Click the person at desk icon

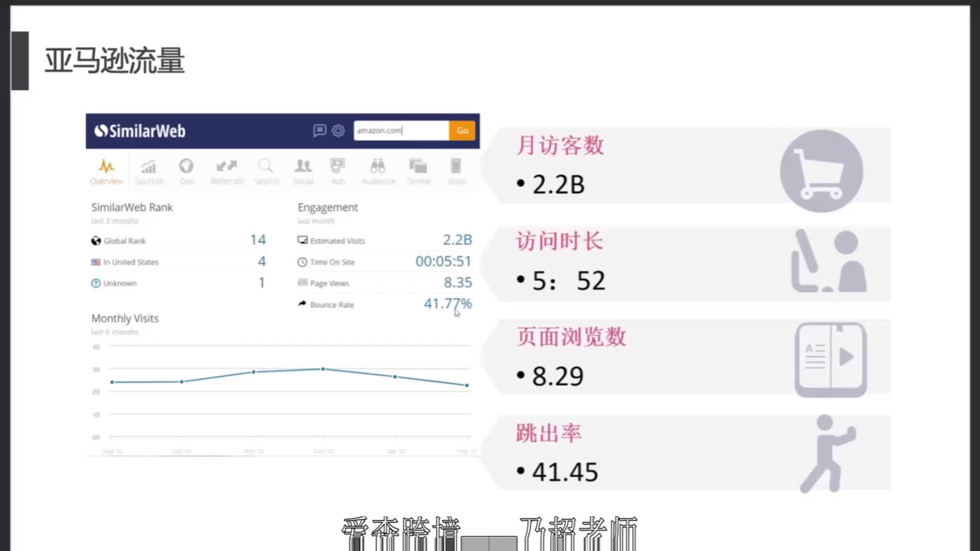click(828, 261)
